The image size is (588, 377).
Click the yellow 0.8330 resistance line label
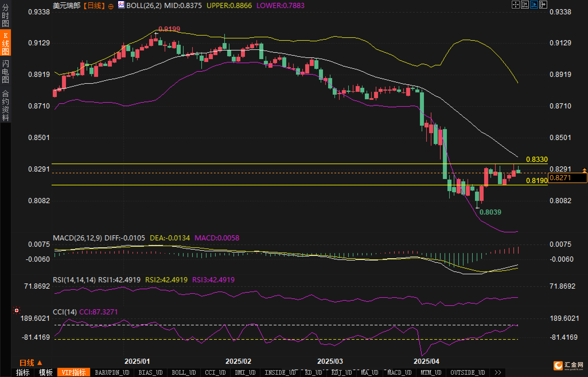point(537,159)
